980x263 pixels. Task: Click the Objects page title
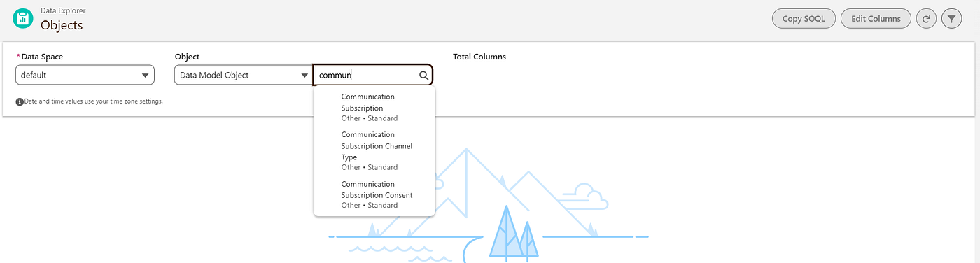62,25
